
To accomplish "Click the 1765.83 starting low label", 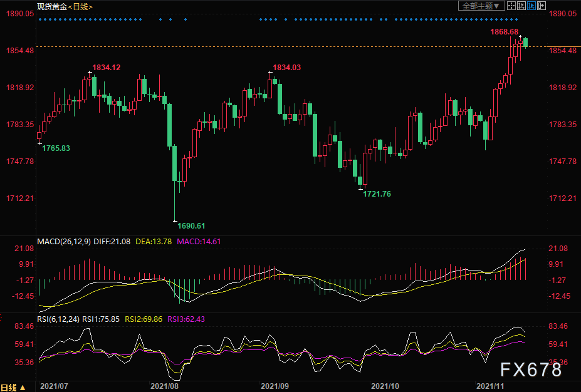I will (x=56, y=148).
